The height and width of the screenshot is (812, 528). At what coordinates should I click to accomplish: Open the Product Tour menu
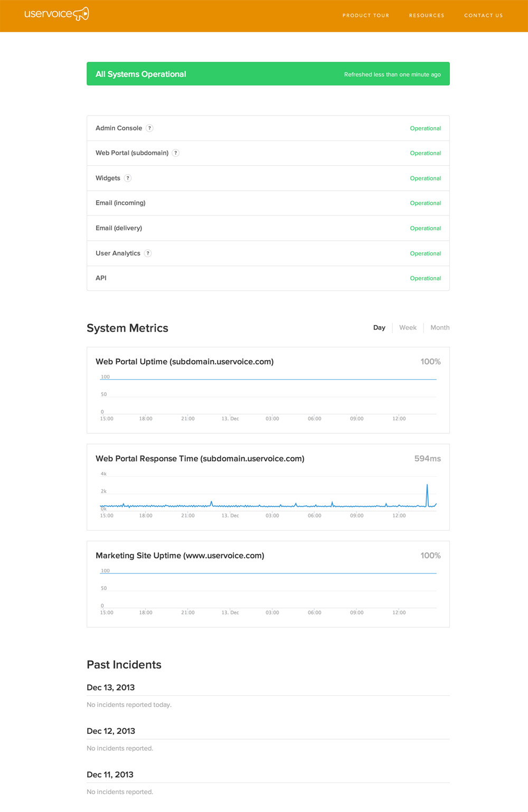tap(365, 15)
